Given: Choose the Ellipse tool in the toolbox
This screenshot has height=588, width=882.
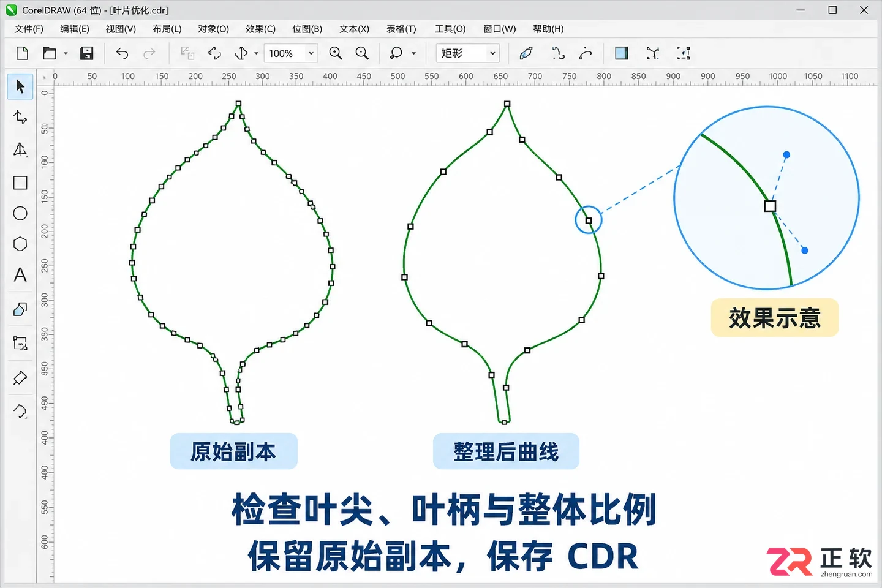Looking at the screenshot, I should pos(20,213).
